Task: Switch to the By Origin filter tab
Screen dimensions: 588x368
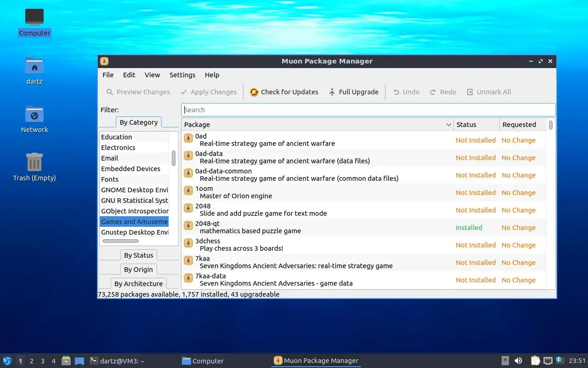Action: pos(138,270)
